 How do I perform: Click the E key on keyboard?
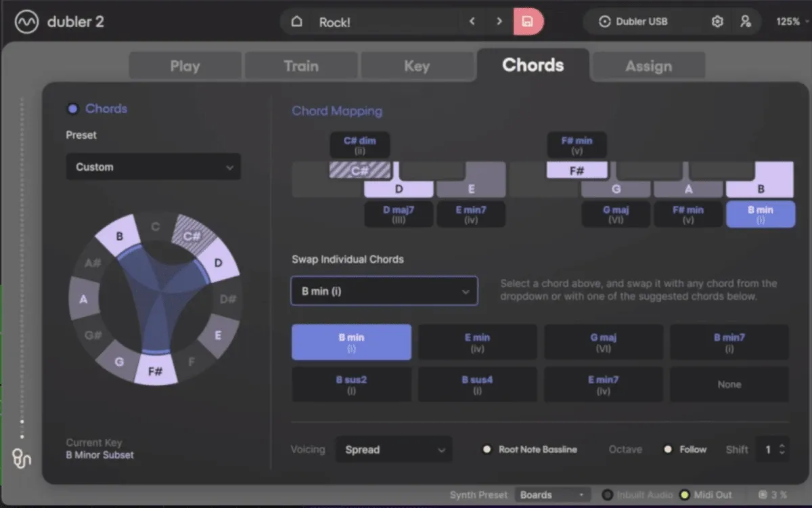[471, 188]
